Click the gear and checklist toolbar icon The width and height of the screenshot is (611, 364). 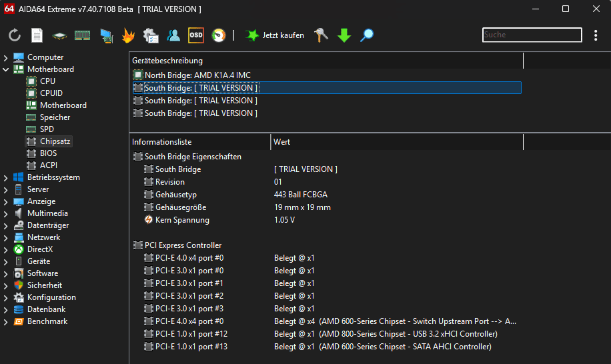(150, 35)
